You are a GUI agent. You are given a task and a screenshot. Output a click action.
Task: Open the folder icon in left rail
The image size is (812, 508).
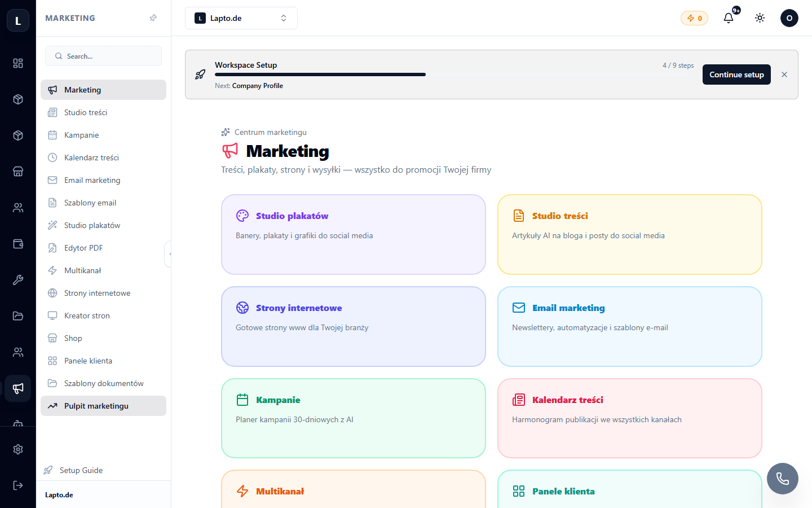pyautogui.click(x=18, y=316)
